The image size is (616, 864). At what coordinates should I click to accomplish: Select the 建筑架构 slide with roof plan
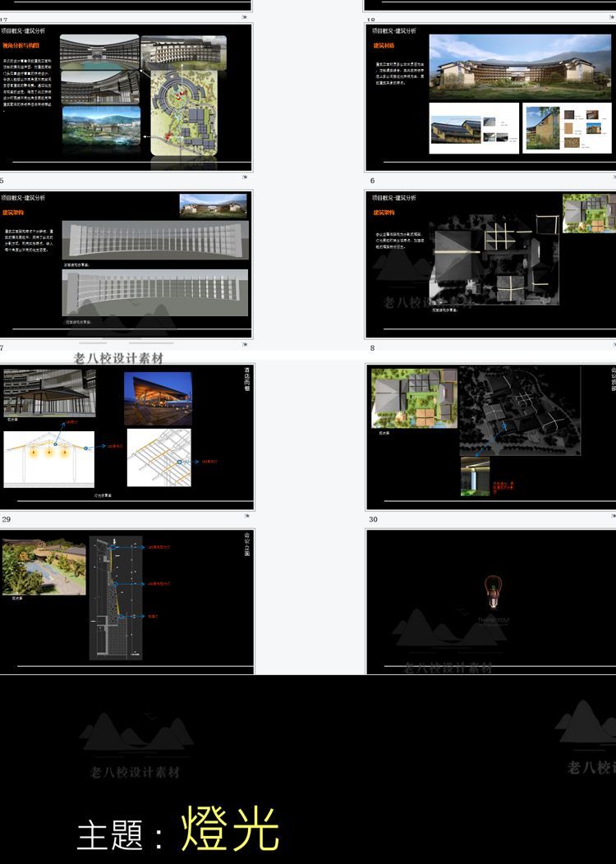[x=490, y=264]
